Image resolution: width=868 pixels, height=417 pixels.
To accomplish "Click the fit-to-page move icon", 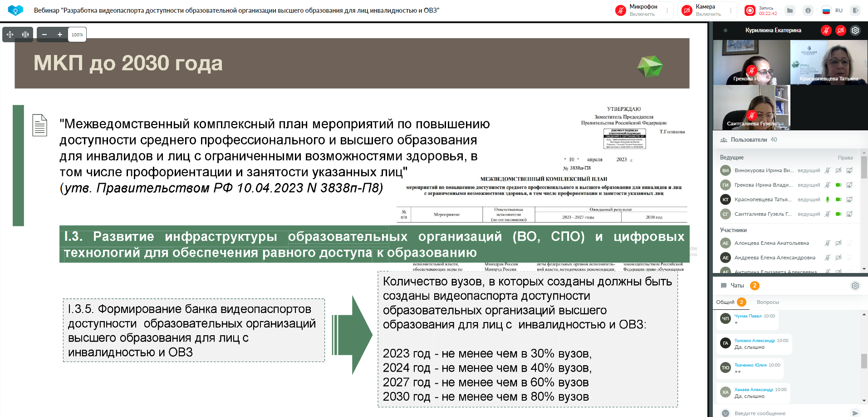I will click(x=10, y=35).
